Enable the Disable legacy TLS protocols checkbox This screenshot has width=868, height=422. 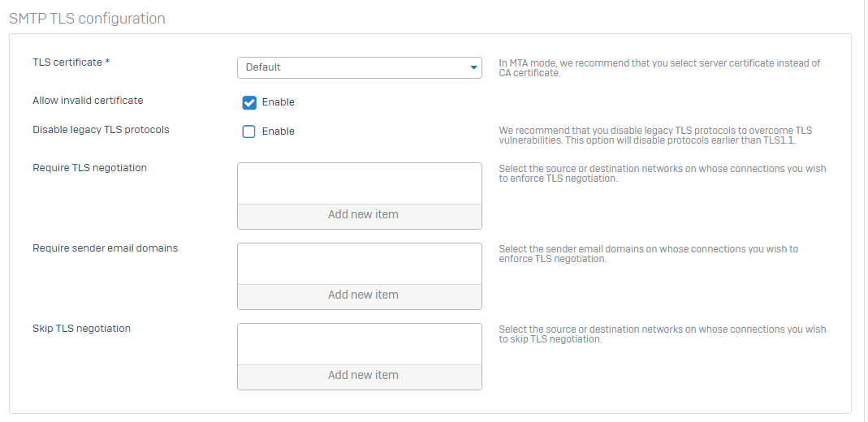(x=249, y=131)
